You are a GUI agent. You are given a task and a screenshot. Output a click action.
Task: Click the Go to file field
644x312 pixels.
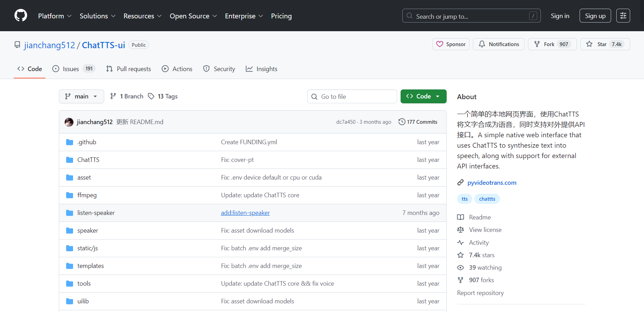(352, 96)
